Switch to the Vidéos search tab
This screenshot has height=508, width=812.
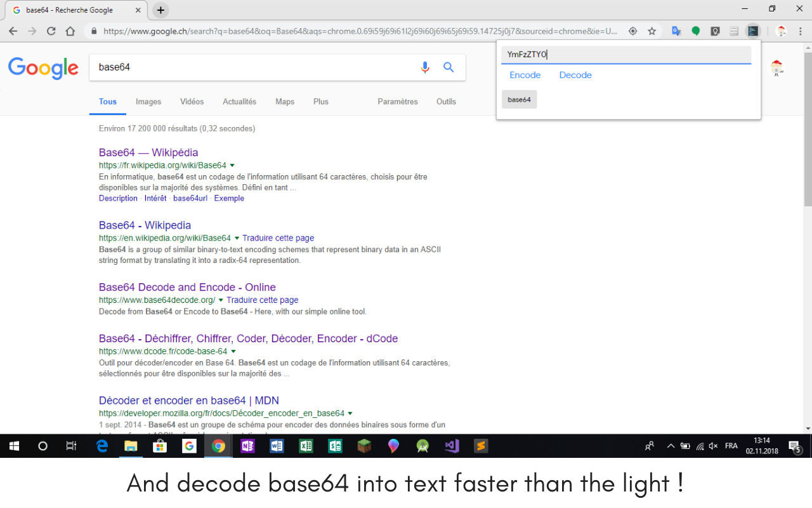click(192, 102)
